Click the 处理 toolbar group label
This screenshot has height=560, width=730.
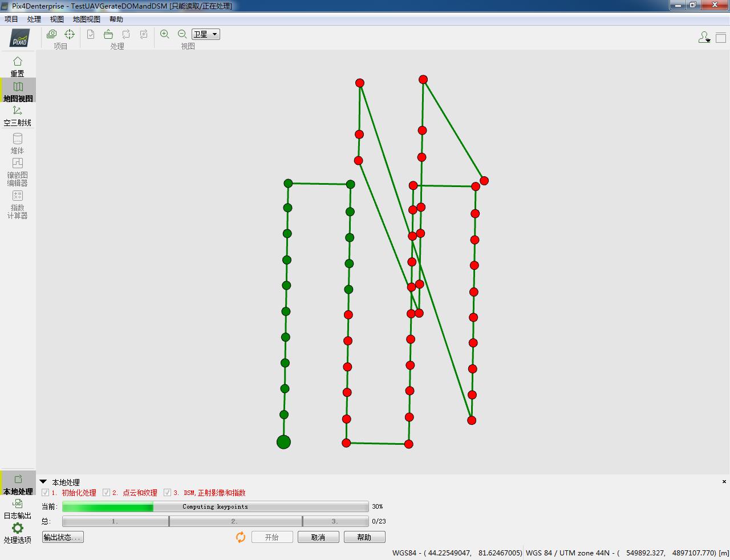pos(117,46)
